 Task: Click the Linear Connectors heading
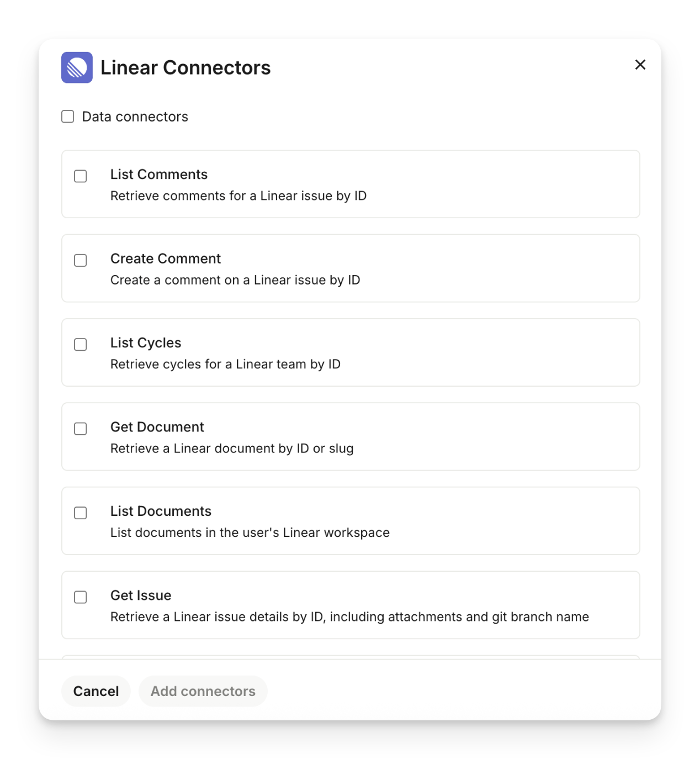click(185, 67)
